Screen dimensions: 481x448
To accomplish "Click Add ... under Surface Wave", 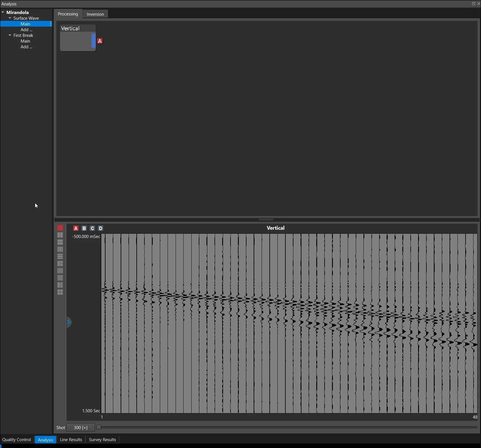I will pyautogui.click(x=26, y=30).
